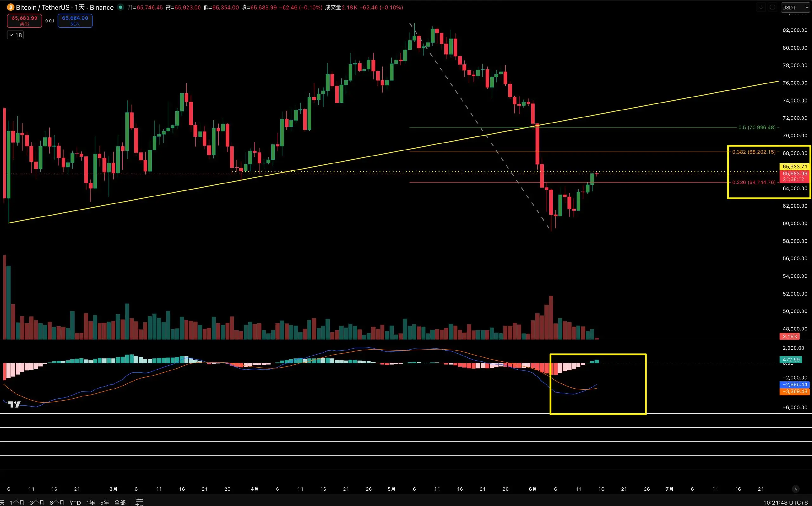Viewport: 812px width, 506px height.
Task: Click the low price value 65,354.00
Action: [x=226, y=7]
